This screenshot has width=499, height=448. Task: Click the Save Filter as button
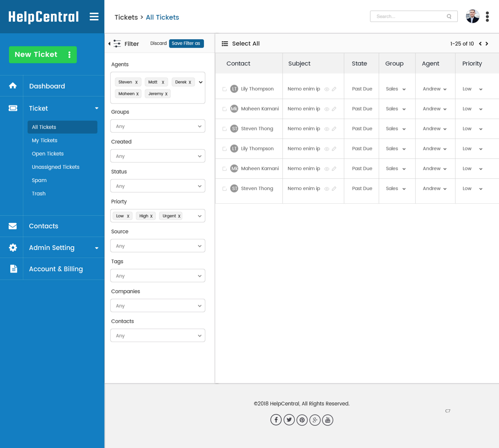186,44
